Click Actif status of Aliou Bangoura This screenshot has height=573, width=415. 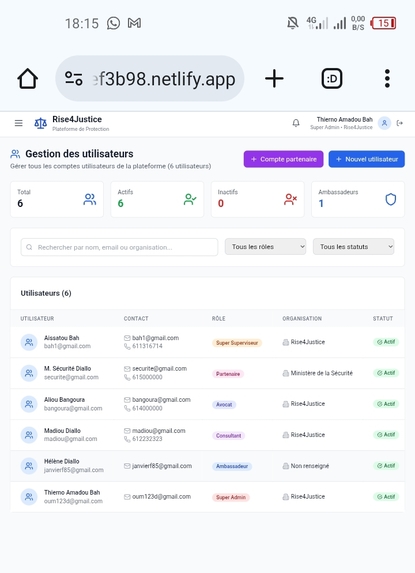click(x=386, y=404)
